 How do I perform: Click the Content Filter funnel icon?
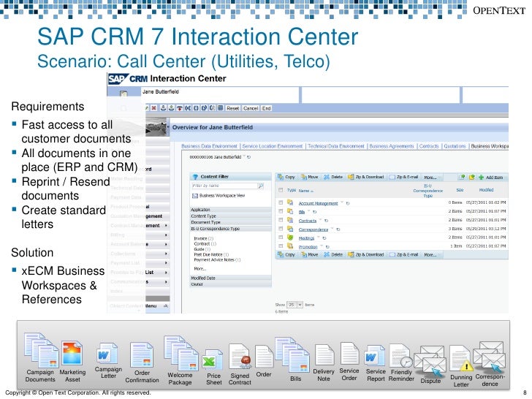195,177
